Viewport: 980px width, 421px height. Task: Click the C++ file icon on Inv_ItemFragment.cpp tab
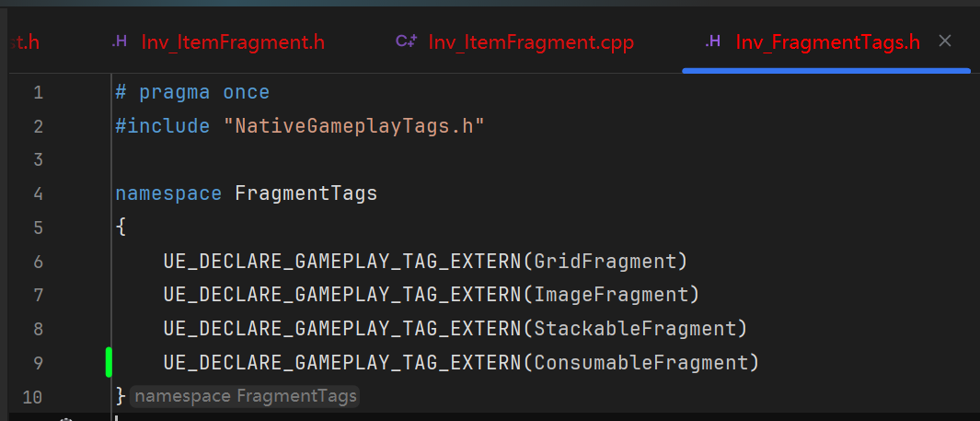pyautogui.click(x=407, y=41)
